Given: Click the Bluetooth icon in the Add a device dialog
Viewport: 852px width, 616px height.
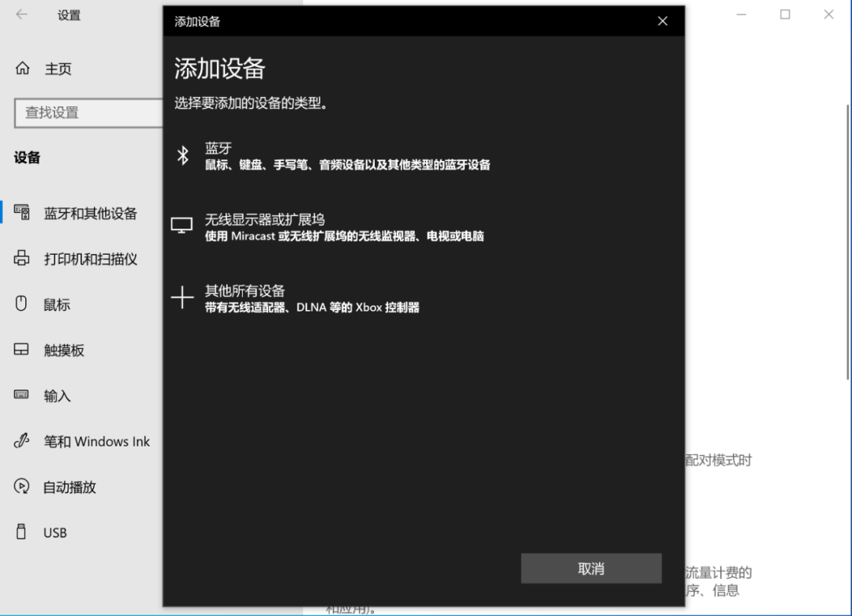Looking at the screenshot, I should [x=183, y=155].
